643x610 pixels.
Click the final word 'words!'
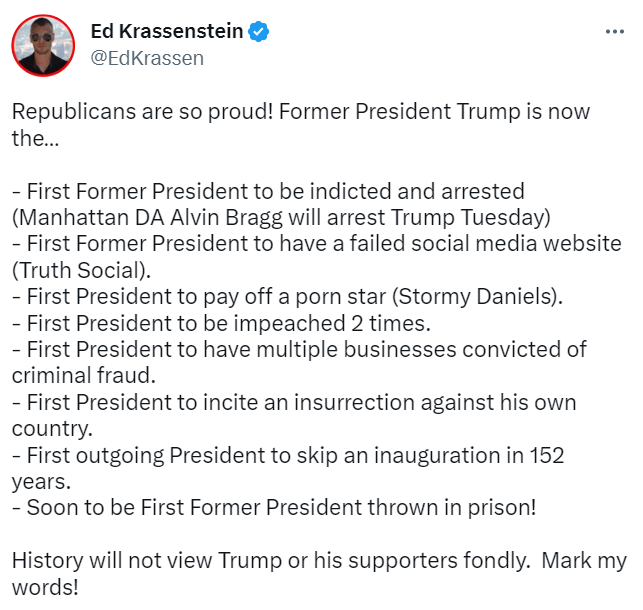(x=45, y=587)
